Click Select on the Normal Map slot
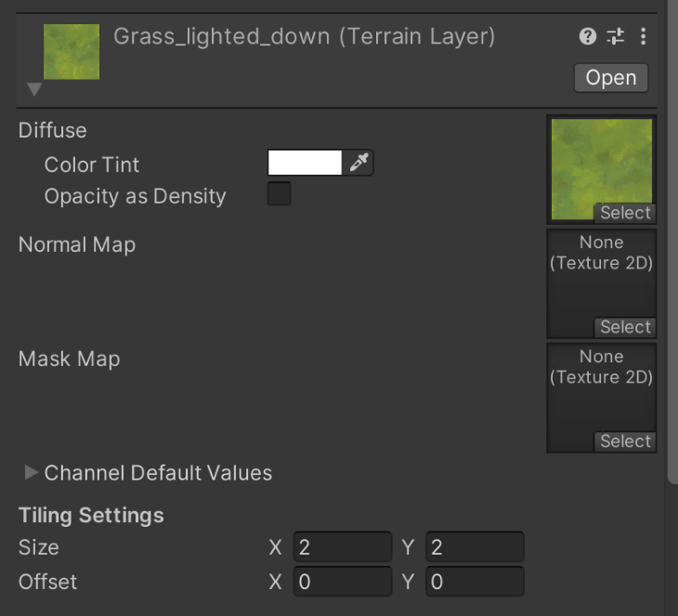 click(625, 327)
